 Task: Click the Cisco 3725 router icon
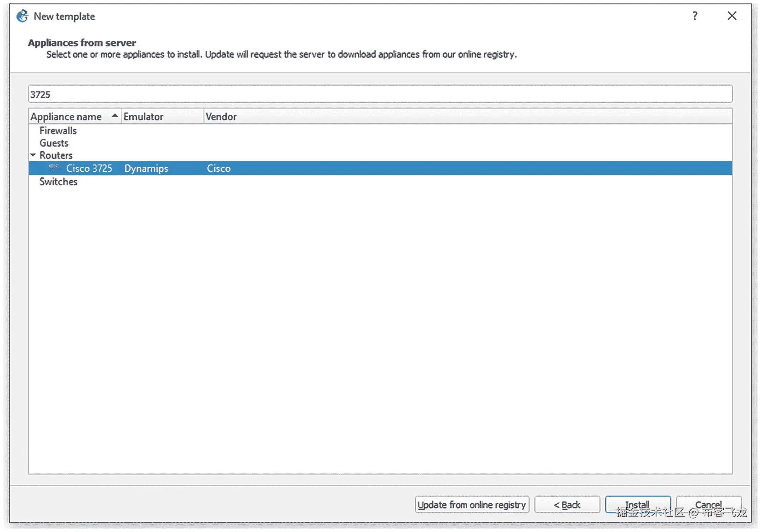point(55,168)
